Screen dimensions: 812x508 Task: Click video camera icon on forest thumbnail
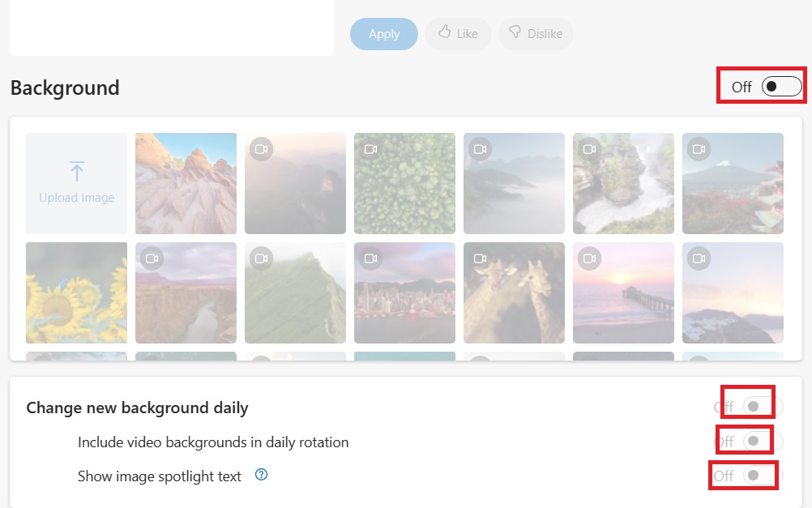pos(370,149)
